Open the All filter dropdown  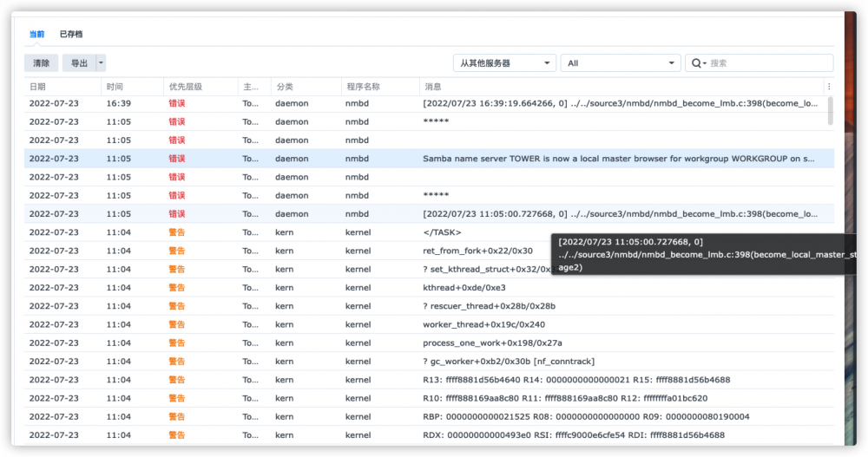(621, 63)
